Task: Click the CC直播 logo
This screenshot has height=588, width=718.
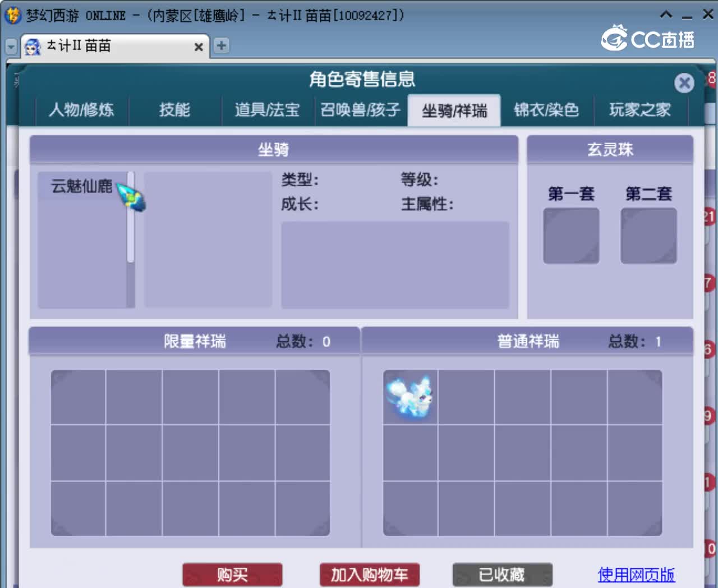Action: pos(648,38)
